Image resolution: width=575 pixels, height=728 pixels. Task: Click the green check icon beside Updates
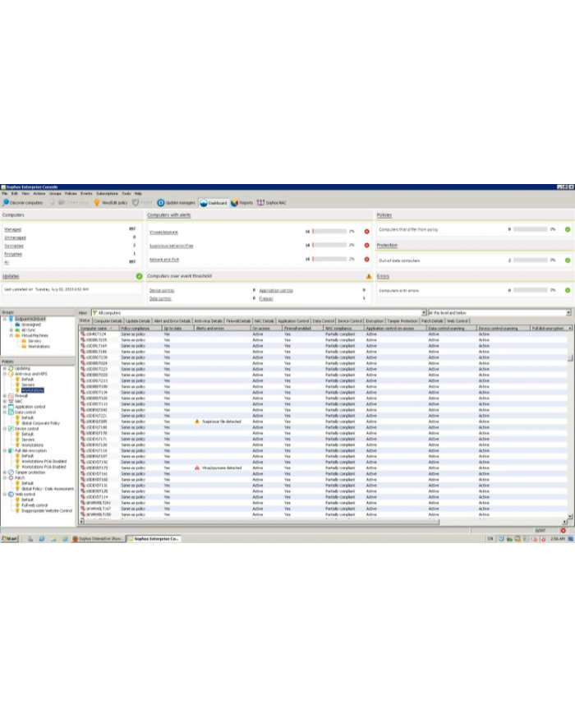[x=139, y=276]
